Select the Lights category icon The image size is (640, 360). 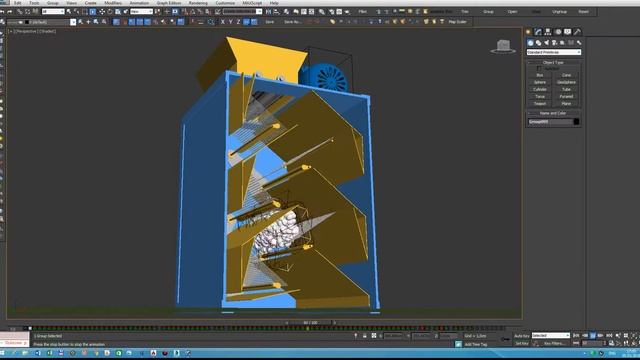click(x=547, y=43)
